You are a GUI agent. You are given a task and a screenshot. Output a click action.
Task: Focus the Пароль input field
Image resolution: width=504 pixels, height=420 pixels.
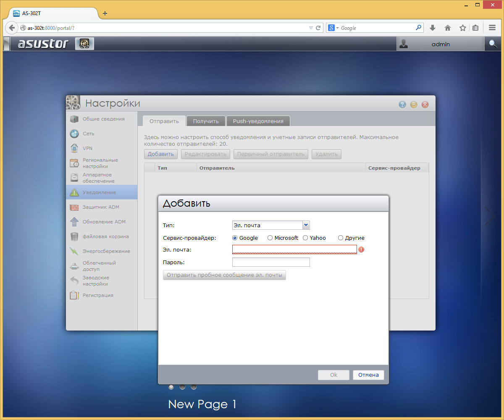coord(271,262)
